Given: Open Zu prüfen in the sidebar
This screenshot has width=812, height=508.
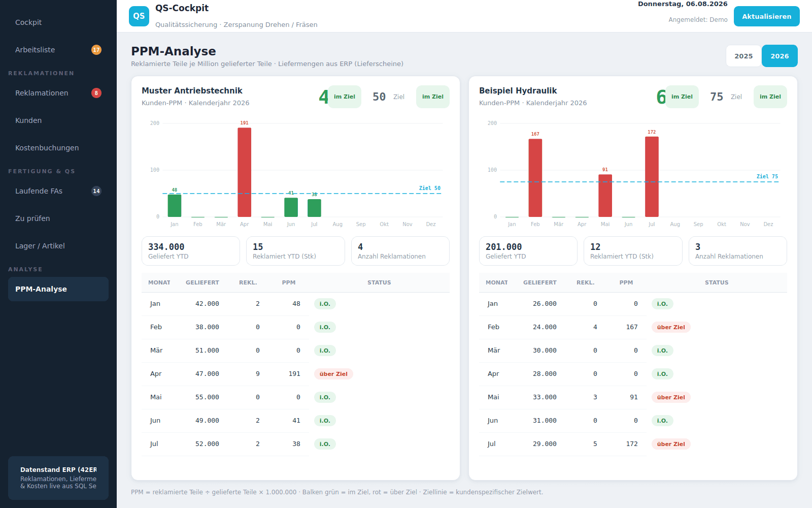Looking at the screenshot, I should pyautogui.click(x=58, y=218).
